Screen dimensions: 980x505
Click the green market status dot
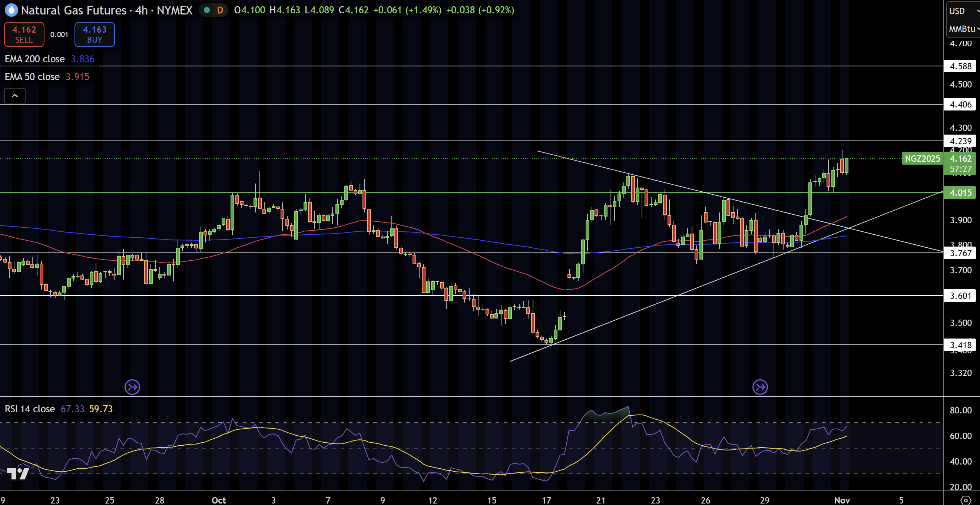[206, 10]
